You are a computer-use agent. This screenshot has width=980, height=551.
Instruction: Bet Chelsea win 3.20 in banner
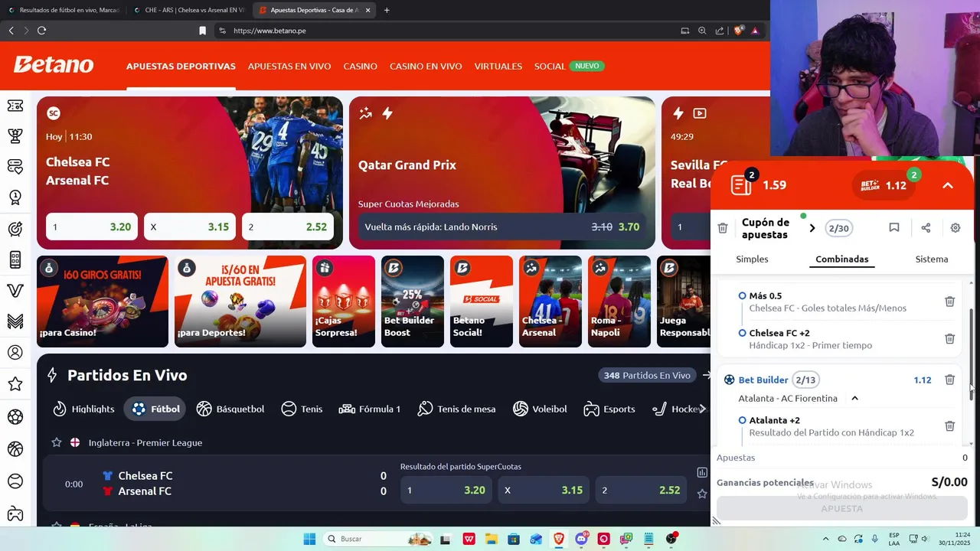(92, 227)
